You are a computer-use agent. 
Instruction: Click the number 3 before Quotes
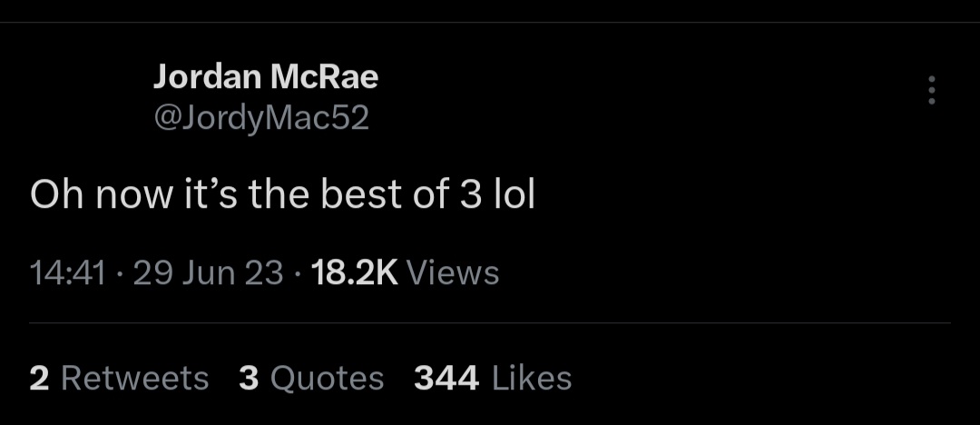250,378
